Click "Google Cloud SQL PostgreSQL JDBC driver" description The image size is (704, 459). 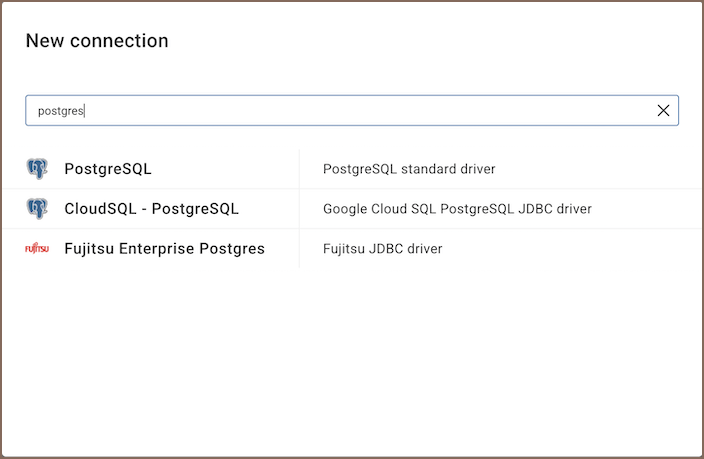(x=457, y=209)
